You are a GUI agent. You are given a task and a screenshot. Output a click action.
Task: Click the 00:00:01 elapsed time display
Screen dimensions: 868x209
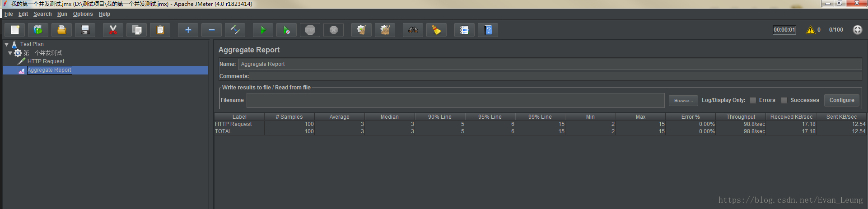coord(784,30)
